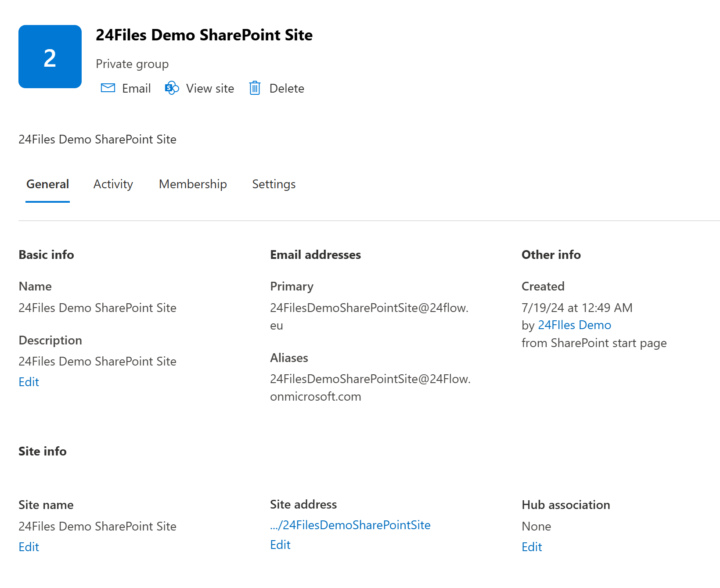720x588 pixels.
Task: Click the blue site avatar tile showing 2
Action: tap(50, 57)
